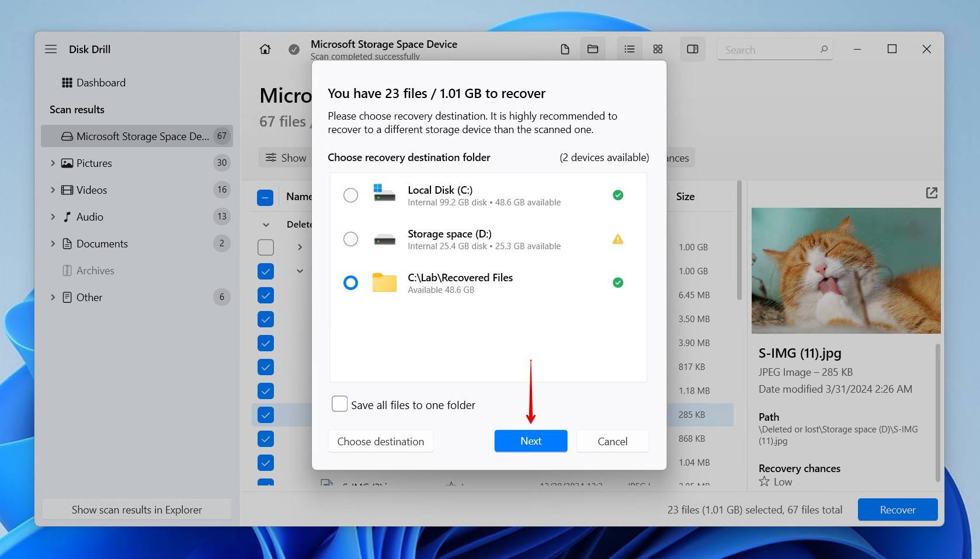
Task: Select the Documents category in sidebar
Action: point(102,243)
